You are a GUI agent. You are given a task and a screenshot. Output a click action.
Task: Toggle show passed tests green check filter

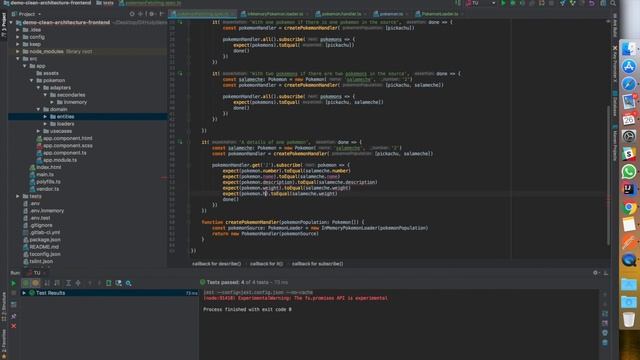pos(26,283)
